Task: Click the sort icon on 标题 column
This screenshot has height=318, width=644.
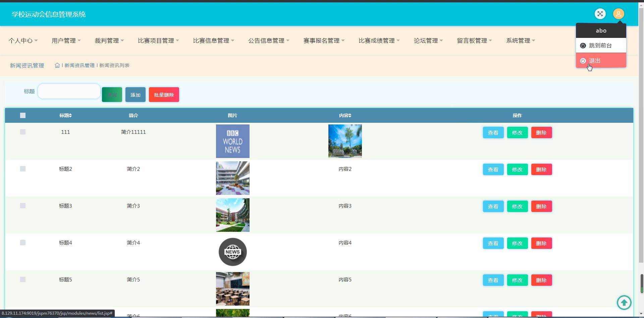Action: point(70,115)
